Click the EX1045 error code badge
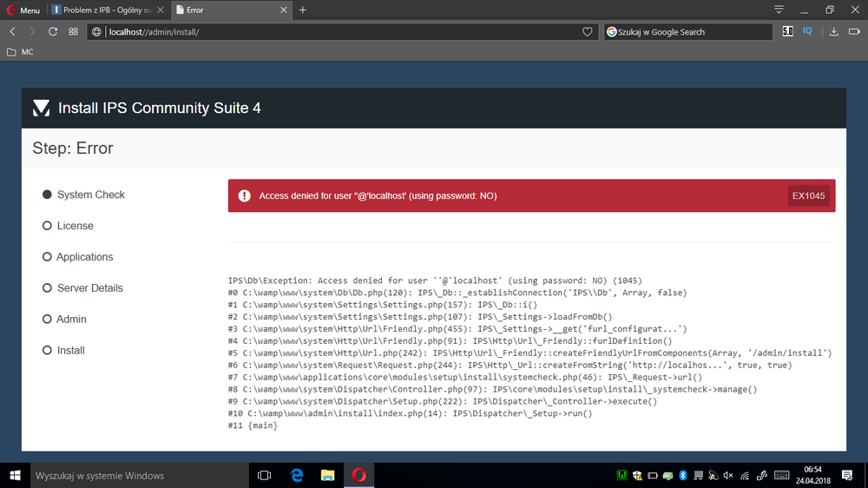The image size is (868, 488). (x=808, y=196)
